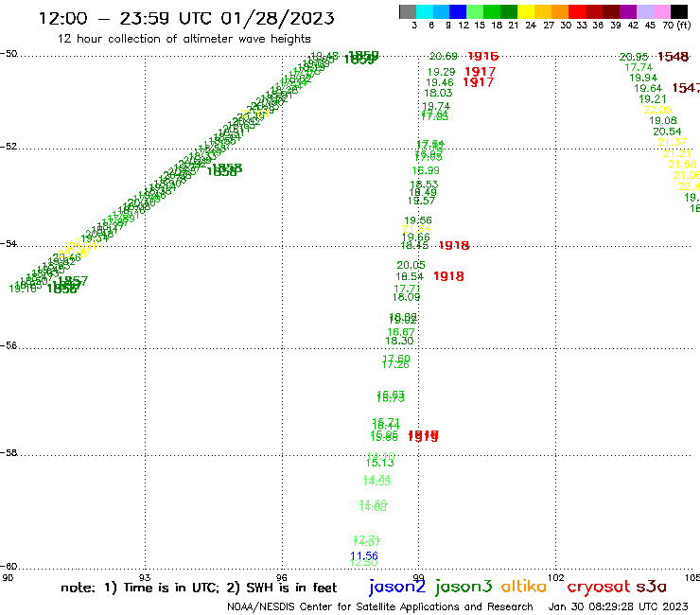This screenshot has height=615, width=700.
Task: Click the '-52' latitude axis label
Action: [x=9, y=147]
